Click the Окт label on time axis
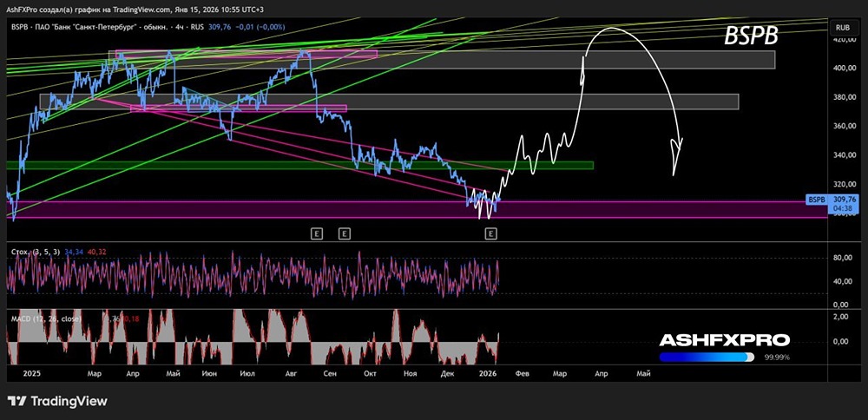868x420 pixels. (x=370, y=374)
